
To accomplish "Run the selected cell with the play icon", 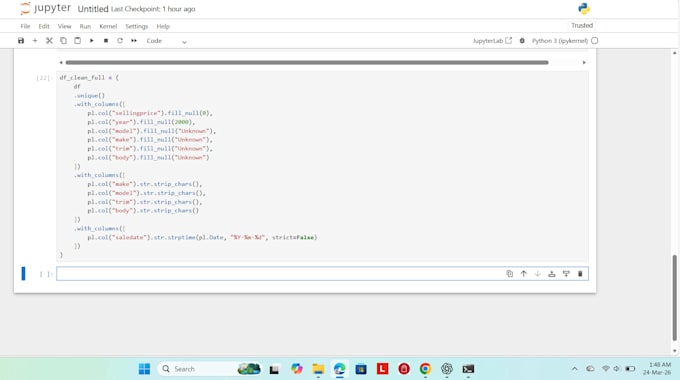I will pos(92,41).
